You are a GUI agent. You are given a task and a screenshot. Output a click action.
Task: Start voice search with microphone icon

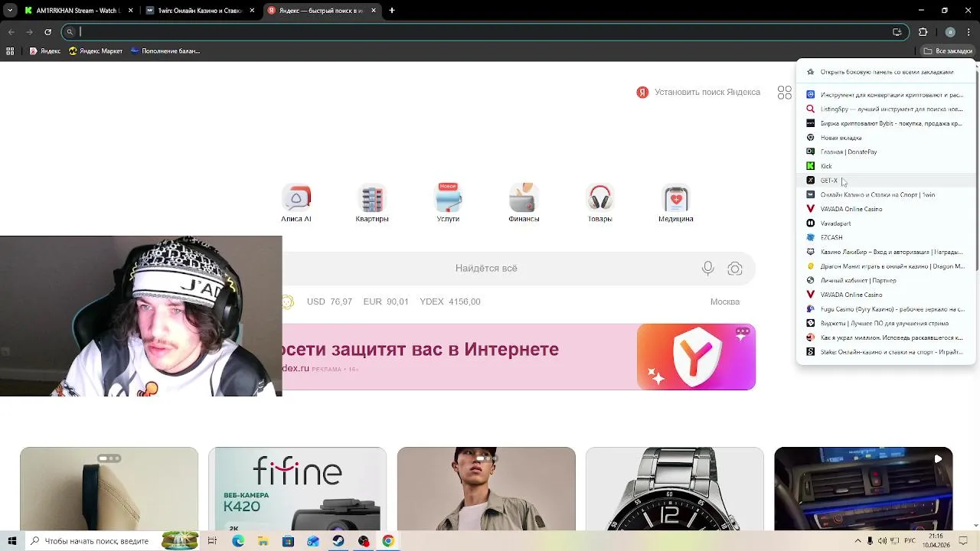pos(708,268)
